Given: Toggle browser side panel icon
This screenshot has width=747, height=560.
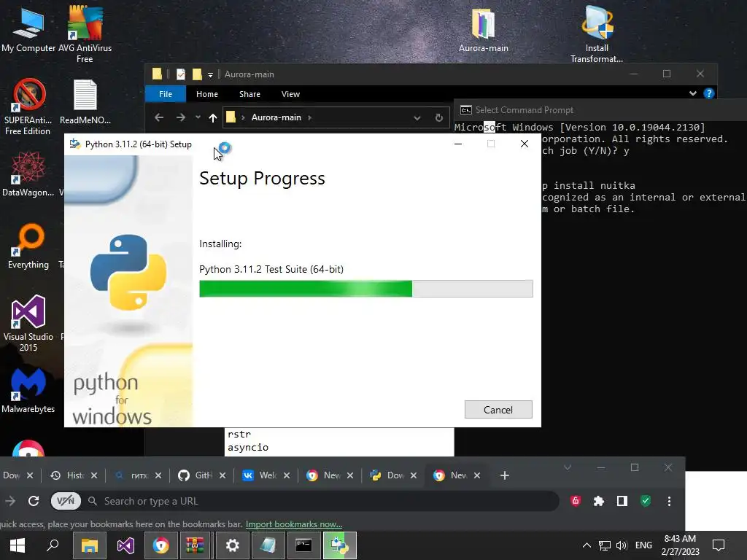Looking at the screenshot, I should (622, 501).
